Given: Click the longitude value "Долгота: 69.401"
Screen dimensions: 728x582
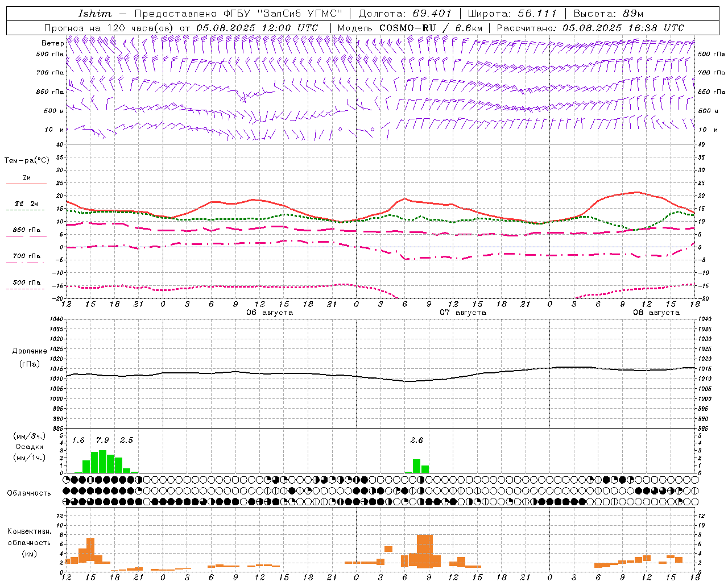Looking at the screenshot, I should (405, 14).
